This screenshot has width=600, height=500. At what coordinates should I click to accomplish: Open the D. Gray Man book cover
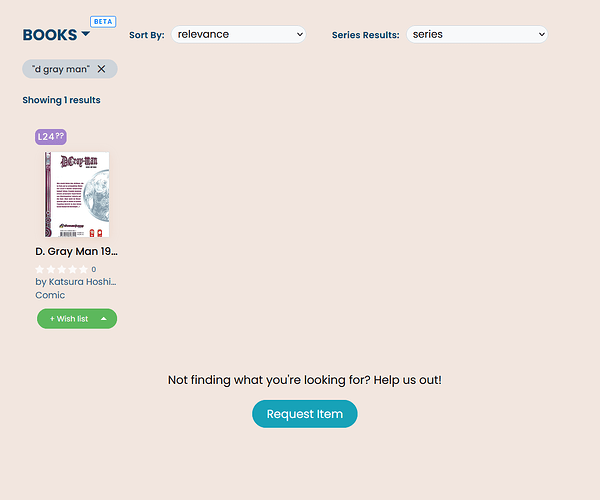(77, 194)
